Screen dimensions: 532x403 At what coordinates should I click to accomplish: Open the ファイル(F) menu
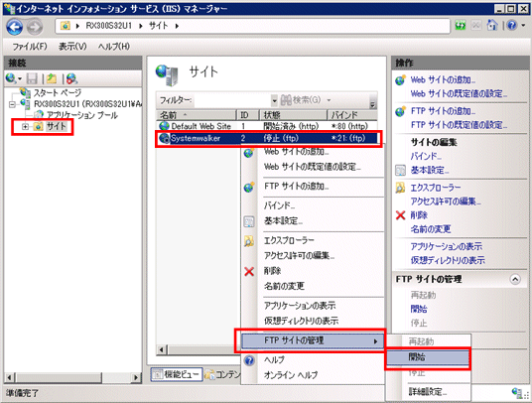[30, 46]
